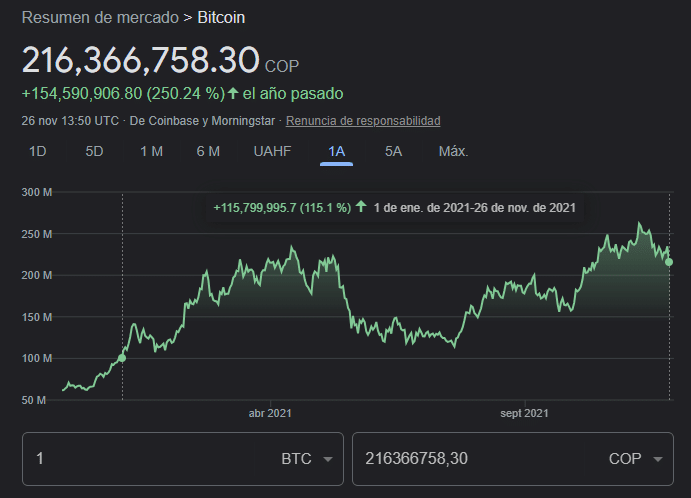Click the January 2021 start marker dot
This screenshot has height=498, width=691.
click(122, 358)
